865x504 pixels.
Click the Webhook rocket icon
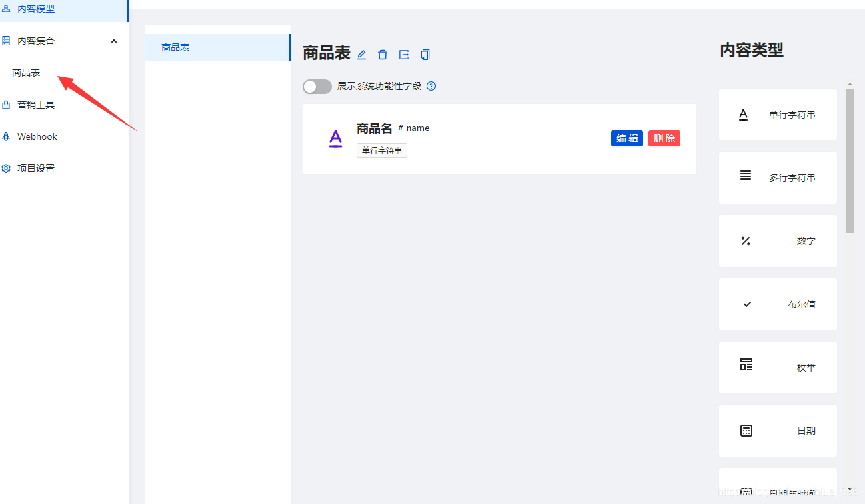click(6, 136)
